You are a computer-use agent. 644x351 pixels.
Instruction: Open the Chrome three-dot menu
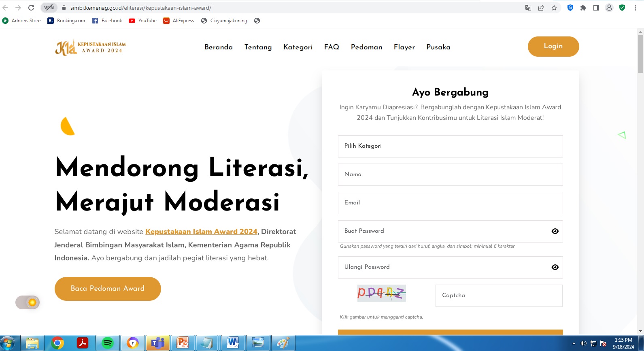point(635,8)
